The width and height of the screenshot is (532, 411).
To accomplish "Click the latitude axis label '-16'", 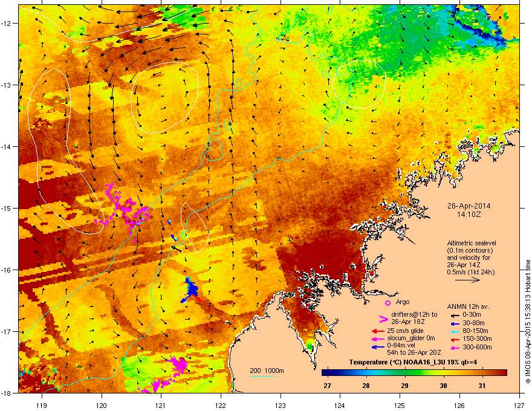I will (x=6, y=270).
